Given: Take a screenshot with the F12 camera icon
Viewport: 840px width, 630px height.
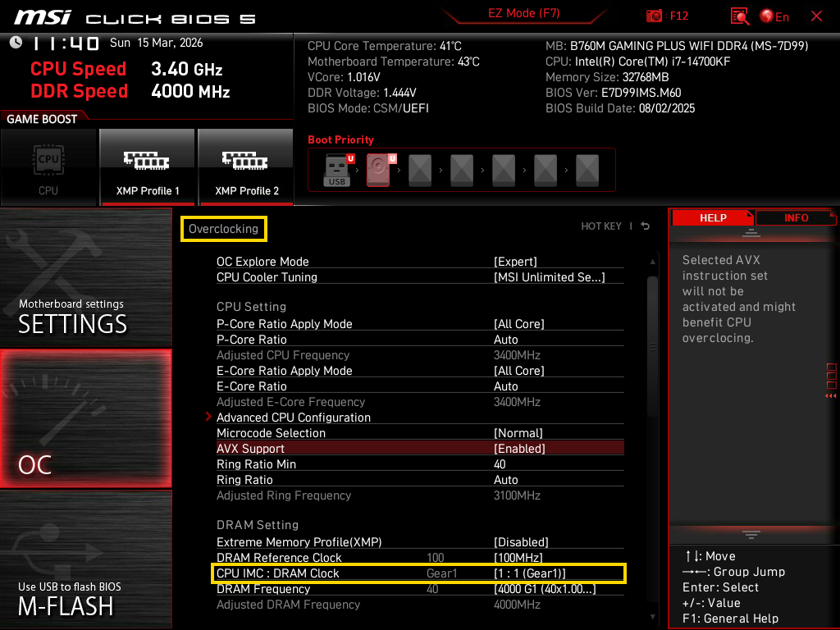Looking at the screenshot, I should 654,16.
